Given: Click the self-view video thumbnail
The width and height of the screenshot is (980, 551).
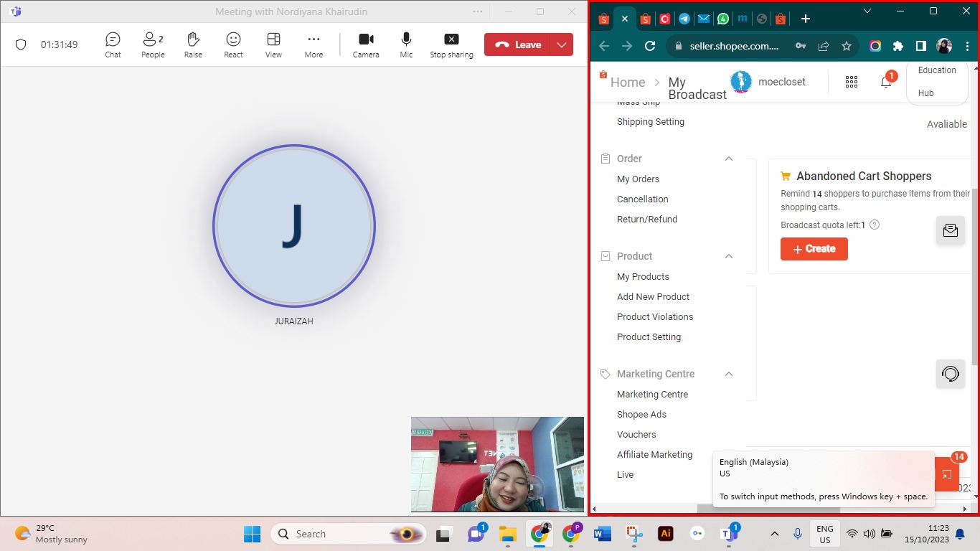Looking at the screenshot, I should tap(497, 464).
